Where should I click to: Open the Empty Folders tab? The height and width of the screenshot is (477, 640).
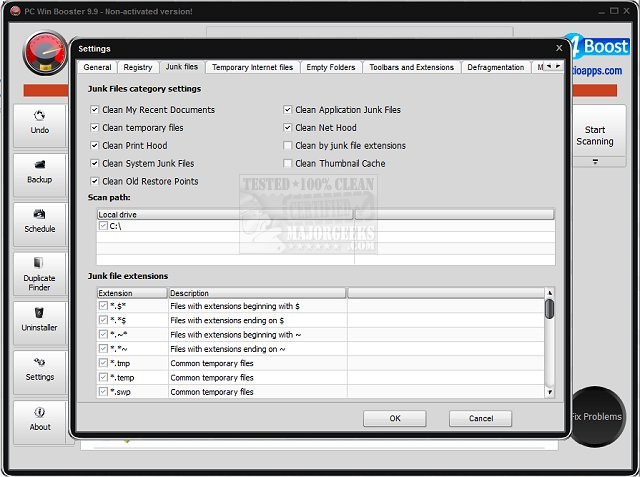(x=331, y=67)
